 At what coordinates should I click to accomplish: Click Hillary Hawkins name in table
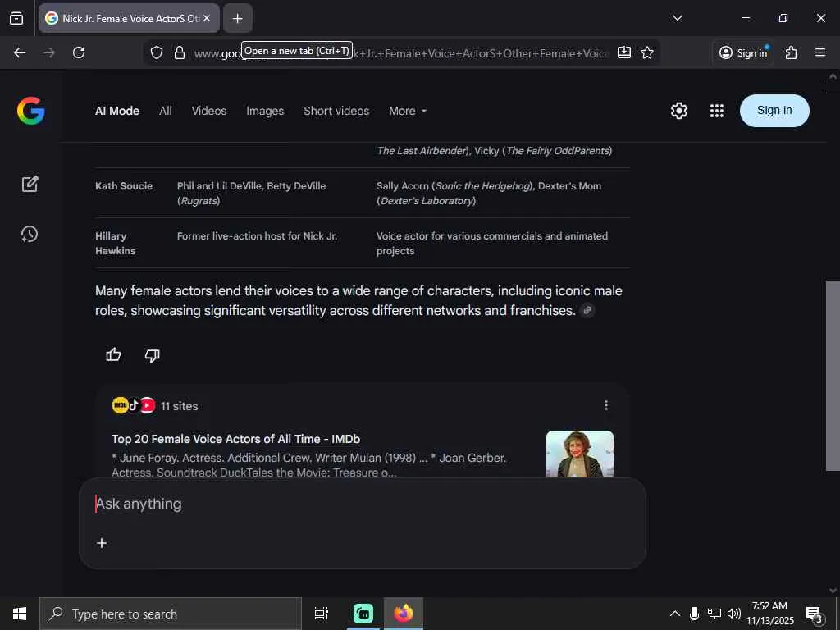pos(115,243)
